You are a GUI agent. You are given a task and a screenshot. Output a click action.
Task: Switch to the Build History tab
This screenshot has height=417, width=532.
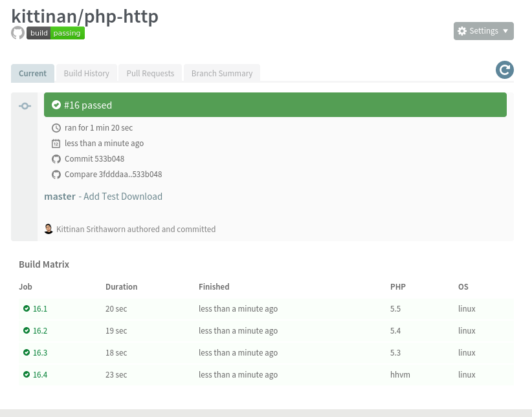pos(87,73)
